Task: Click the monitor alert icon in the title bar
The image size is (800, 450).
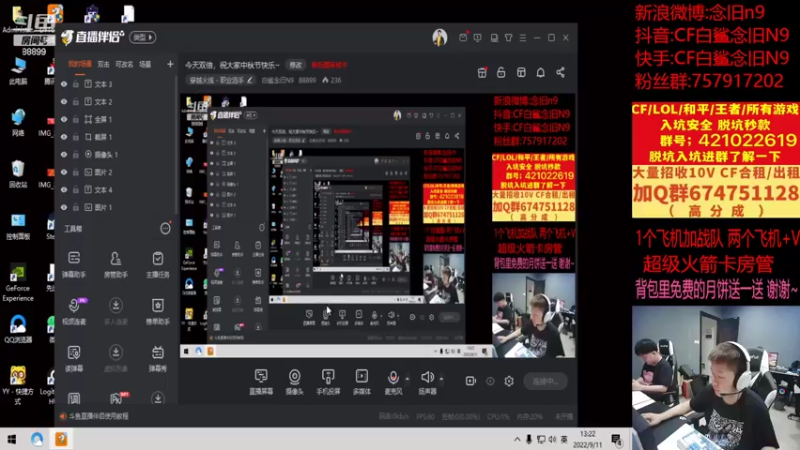Action: pos(478,38)
